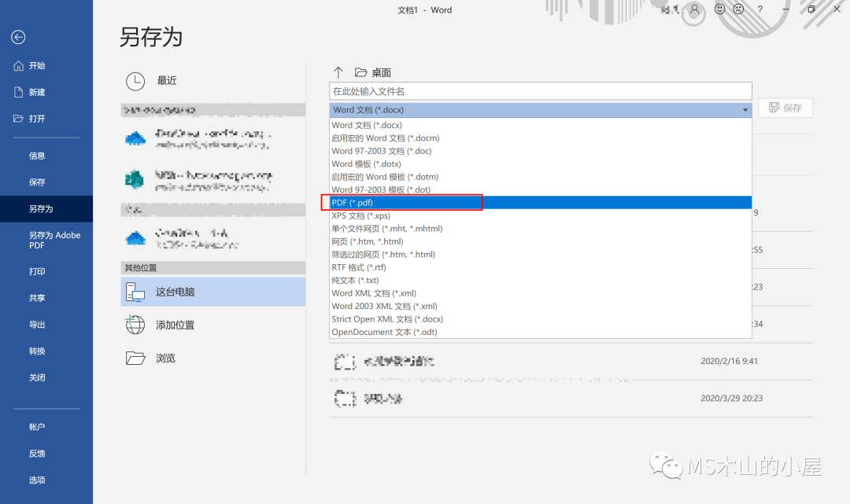Choose Word 模板 (*.dotx)
850x504 pixels.
point(541,164)
